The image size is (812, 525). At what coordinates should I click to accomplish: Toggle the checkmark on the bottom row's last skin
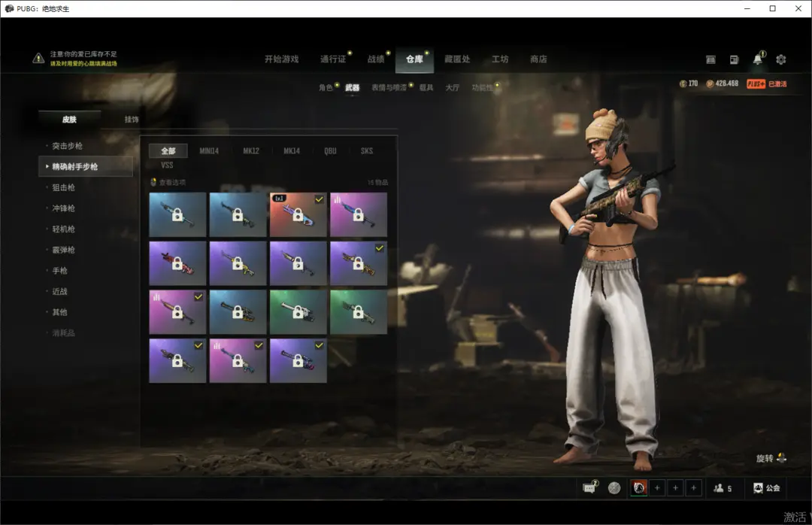click(x=319, y=346)
